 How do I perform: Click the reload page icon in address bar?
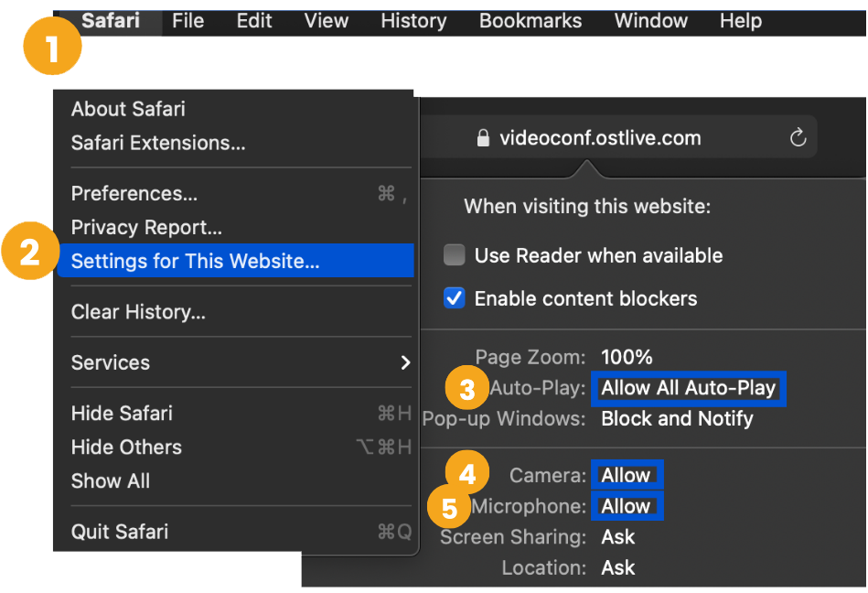point(798,138)
